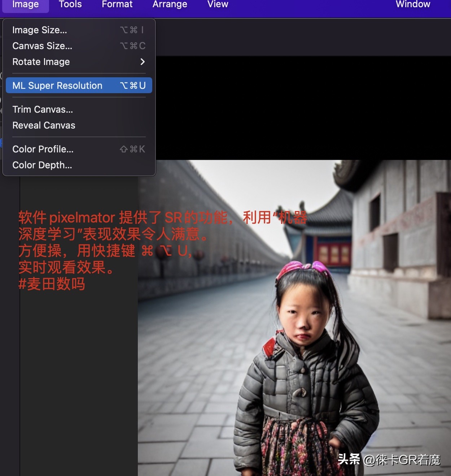
Task: Open the Color Profile settings
Action: point(43,149)
